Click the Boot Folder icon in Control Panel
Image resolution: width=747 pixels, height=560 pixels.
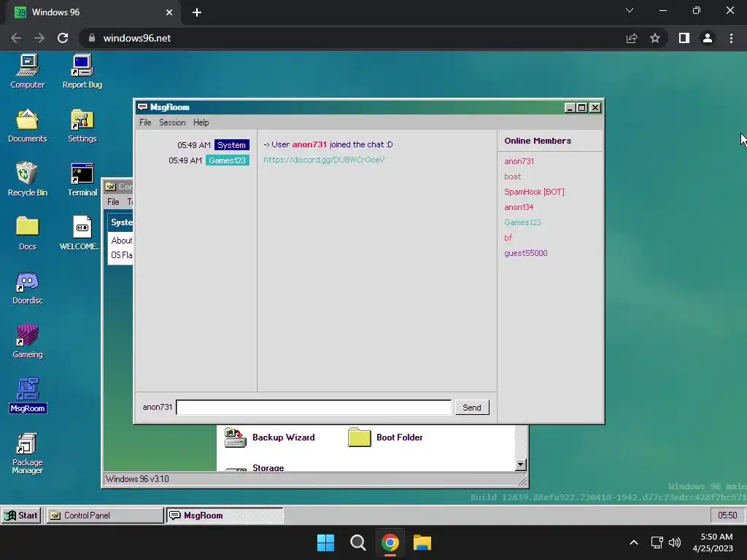pyautogui.click(x=359, y=437)
